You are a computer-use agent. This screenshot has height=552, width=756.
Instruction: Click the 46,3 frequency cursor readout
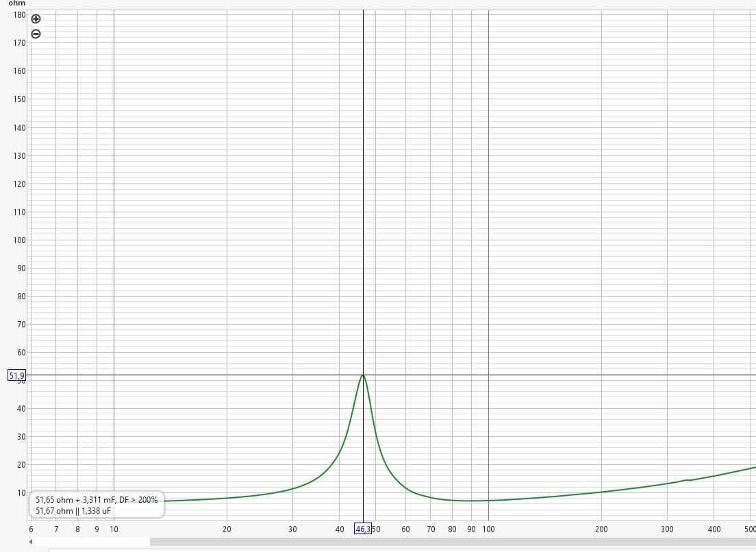click(363, 529)
